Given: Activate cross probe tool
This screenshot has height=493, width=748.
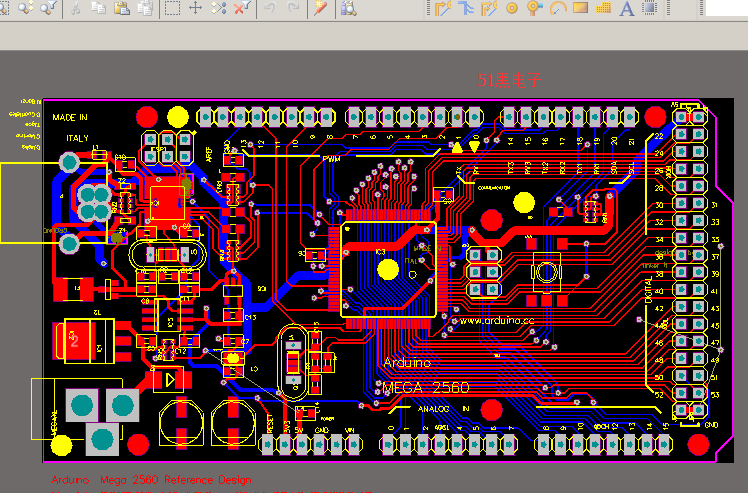Looking at the screenshot, I should coord(321,8).
